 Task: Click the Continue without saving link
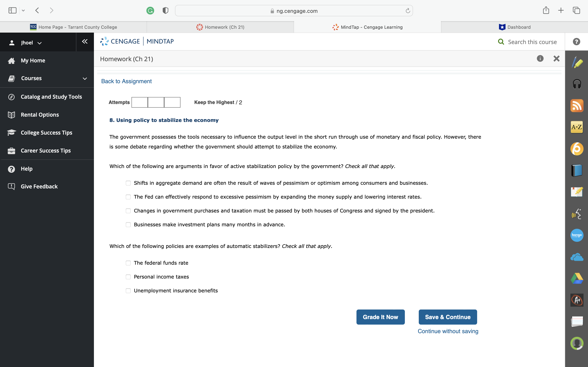tap(448, 331)
